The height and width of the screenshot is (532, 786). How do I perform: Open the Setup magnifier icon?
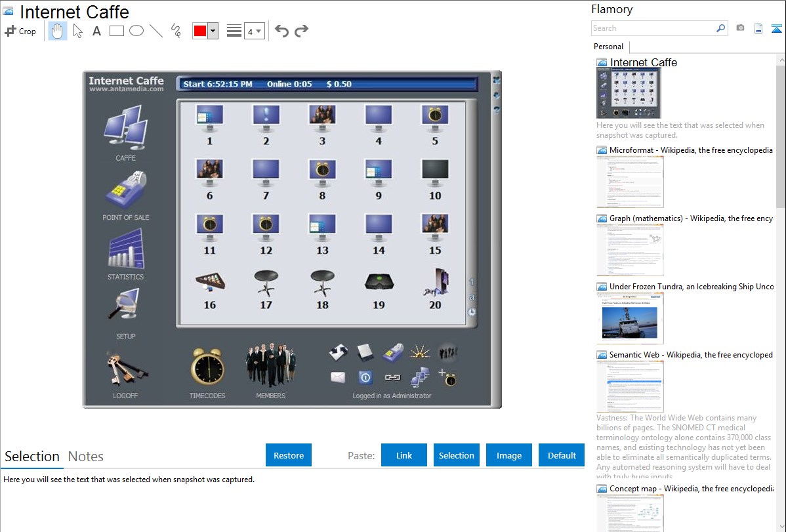124,305
